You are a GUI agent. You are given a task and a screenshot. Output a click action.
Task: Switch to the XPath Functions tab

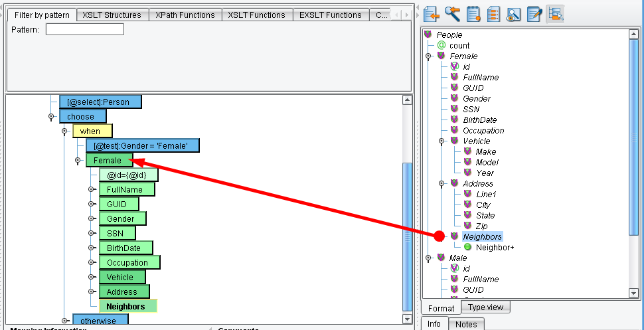click(185, 15)
